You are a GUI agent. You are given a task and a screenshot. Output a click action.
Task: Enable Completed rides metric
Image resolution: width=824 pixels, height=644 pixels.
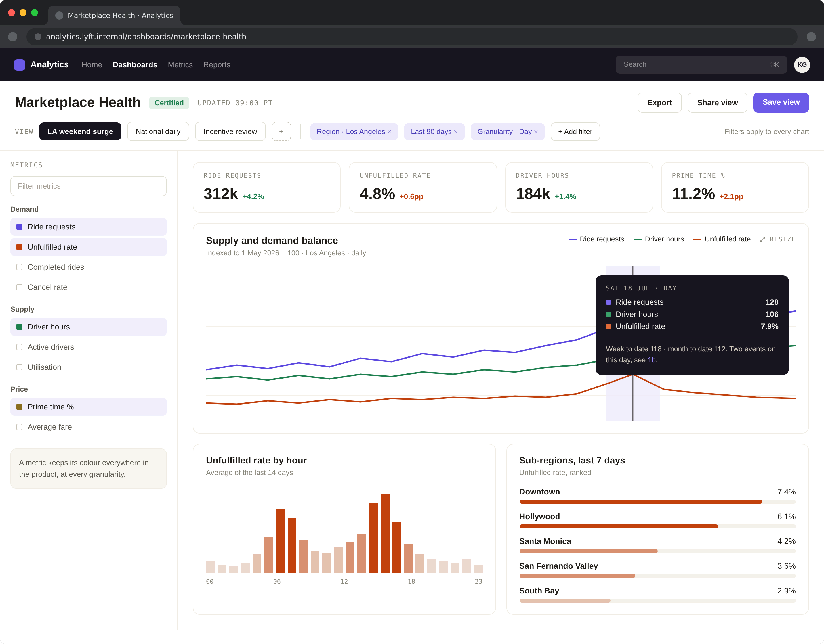point(88,267)
